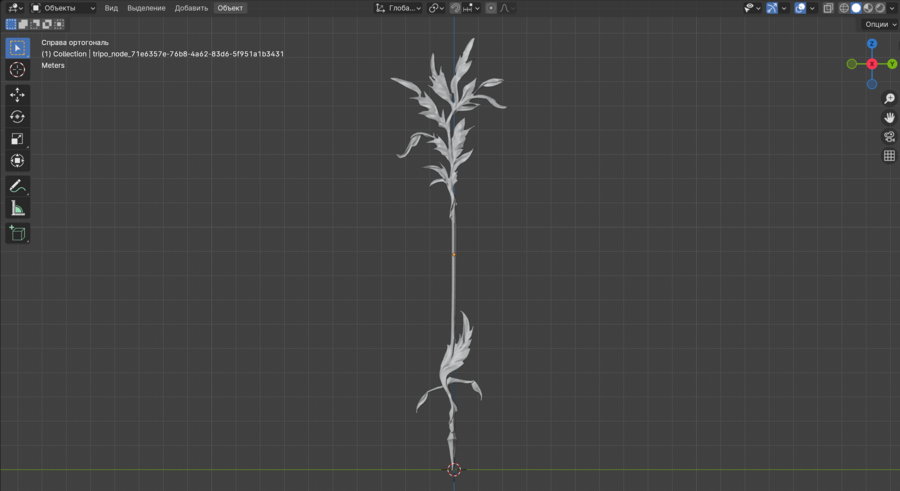The image size is (900, 491).
Task: Toggle the camera view icon
Action: [889, 137]
